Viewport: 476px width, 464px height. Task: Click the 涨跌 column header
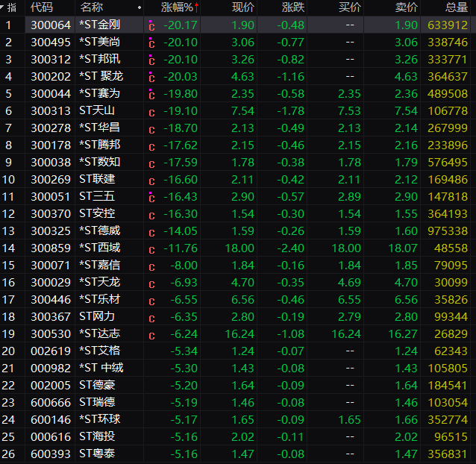pos(293,7)
